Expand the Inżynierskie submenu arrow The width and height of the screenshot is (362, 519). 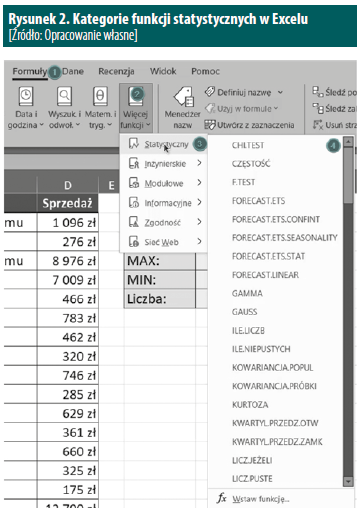199,163
